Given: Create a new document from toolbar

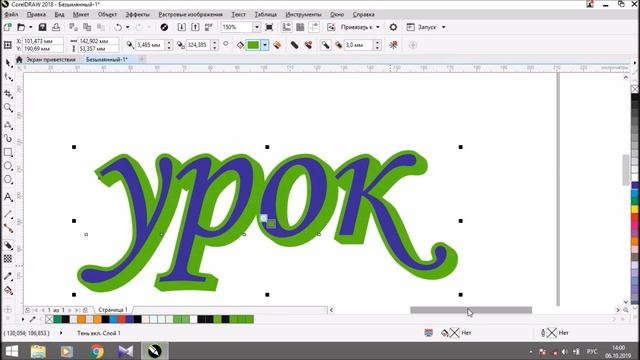Looking at the screenshot, I should pos(7,27).
